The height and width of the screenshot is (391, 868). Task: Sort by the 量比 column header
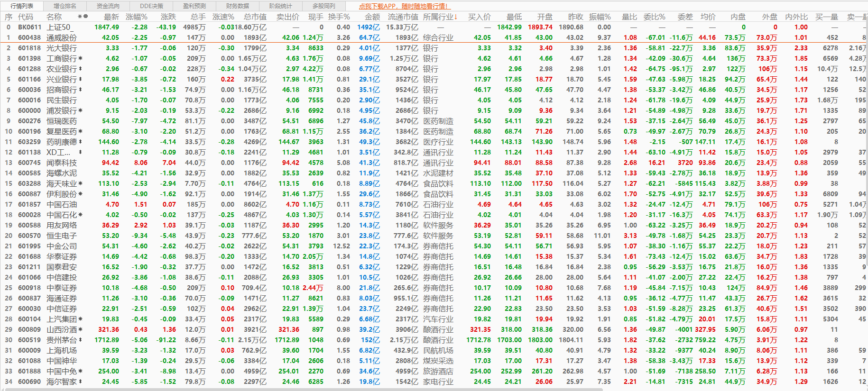[x=629, y=17]
